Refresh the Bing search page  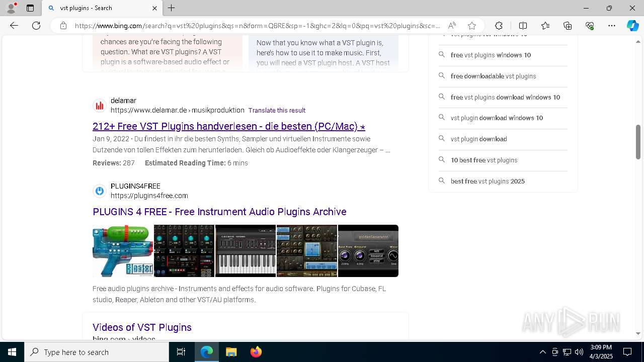coord(36,26)
